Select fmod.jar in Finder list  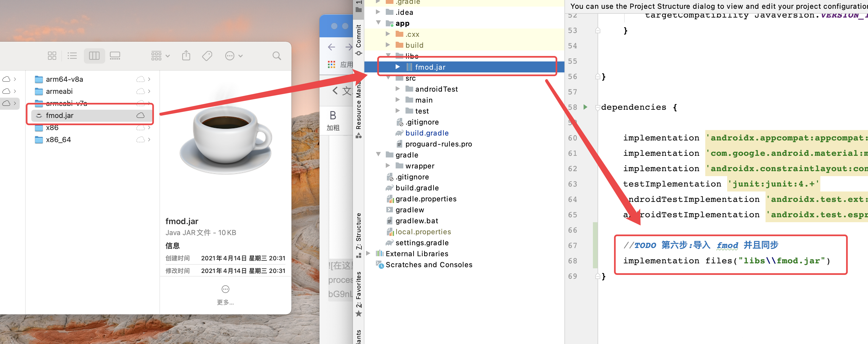point(60,116)
